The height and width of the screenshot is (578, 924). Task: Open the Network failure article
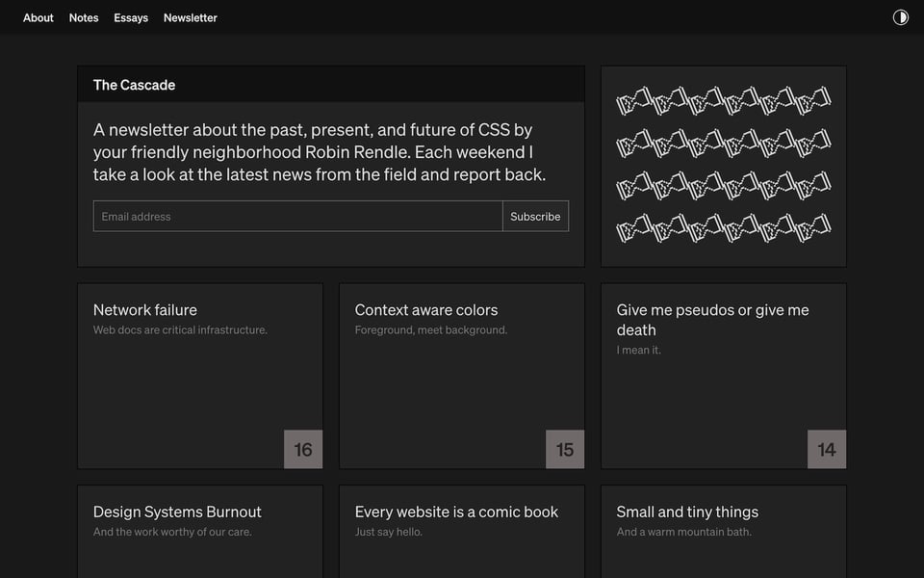coord(145,310)
